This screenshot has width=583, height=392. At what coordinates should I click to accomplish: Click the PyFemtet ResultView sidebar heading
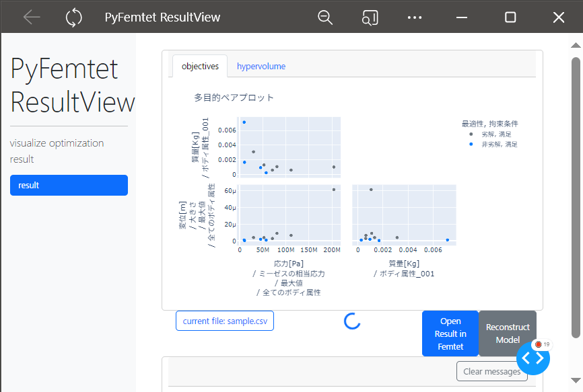(72, 85)
